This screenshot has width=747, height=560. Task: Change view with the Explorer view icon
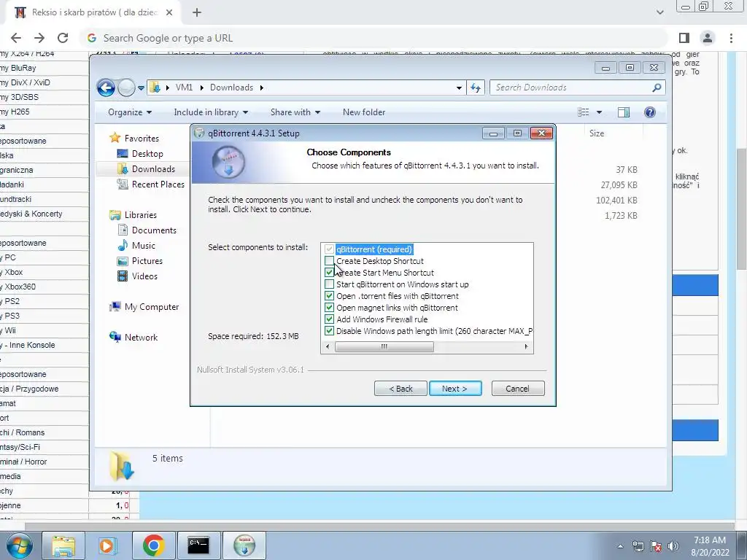coord(583,112)
